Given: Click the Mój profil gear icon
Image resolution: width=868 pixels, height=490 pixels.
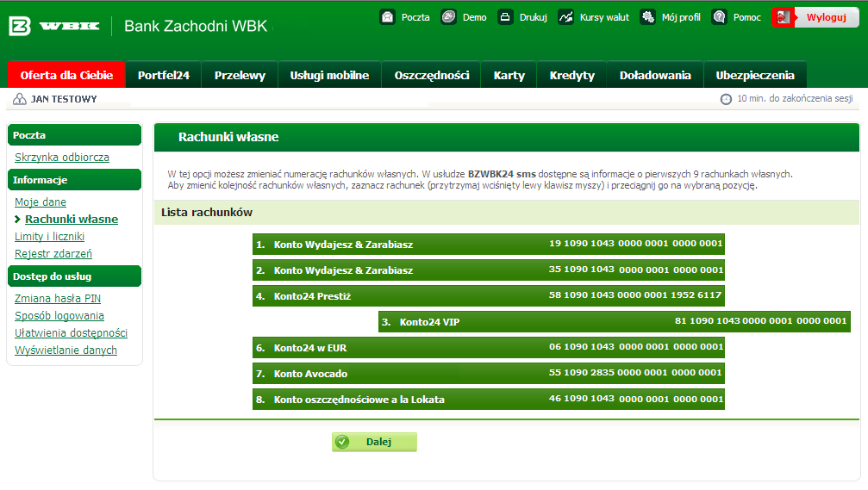Looking at the screenshot, I should pos(647,17).
